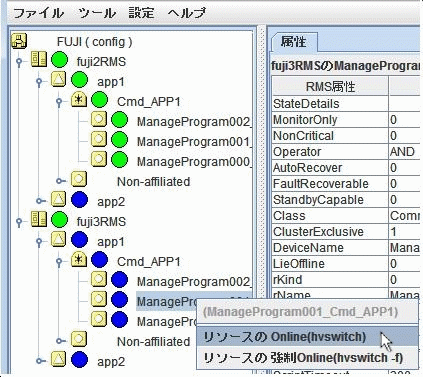423x377 pixels.
Task: Open the 設定 menu
Action: pos(141,13)
